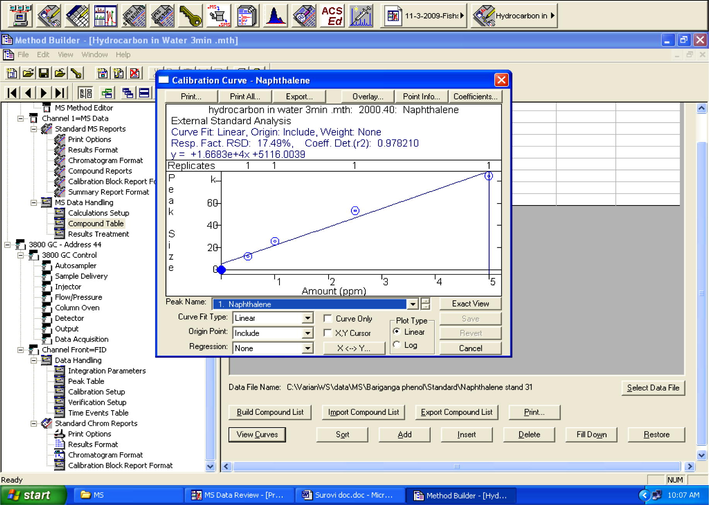The height and width of the screenshot is (505, 709).
Task: Enable the X,Y Cursor checkbox
Action: [328, 333]
